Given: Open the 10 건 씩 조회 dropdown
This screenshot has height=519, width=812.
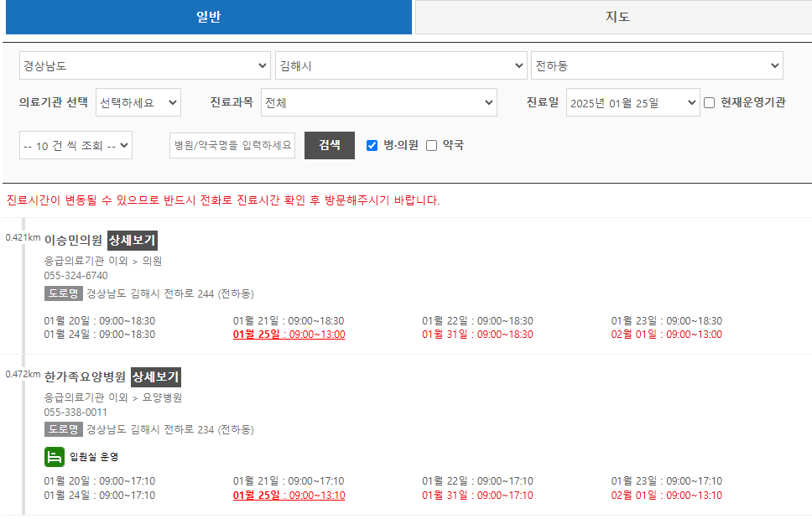Looking at the screenshot, I should coord(75,145).
